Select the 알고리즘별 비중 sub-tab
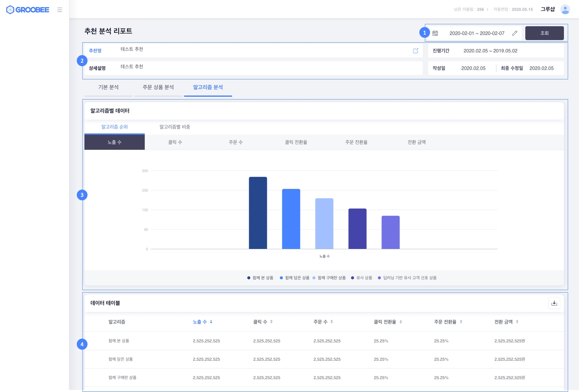 [174, 127]
